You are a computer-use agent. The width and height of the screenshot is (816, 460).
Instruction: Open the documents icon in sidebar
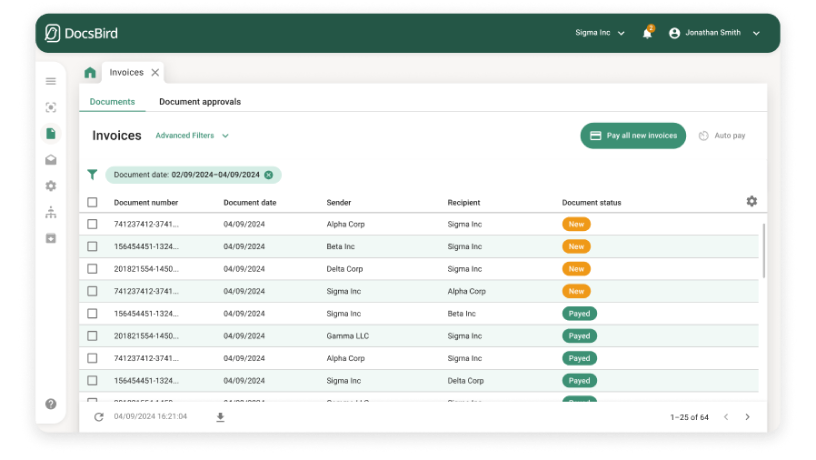click(51, 133)
